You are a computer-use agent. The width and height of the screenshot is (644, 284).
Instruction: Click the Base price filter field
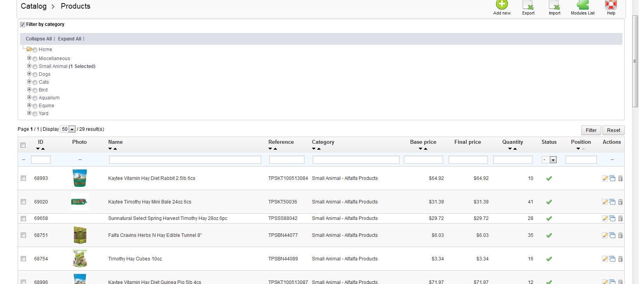click(423, 160)
